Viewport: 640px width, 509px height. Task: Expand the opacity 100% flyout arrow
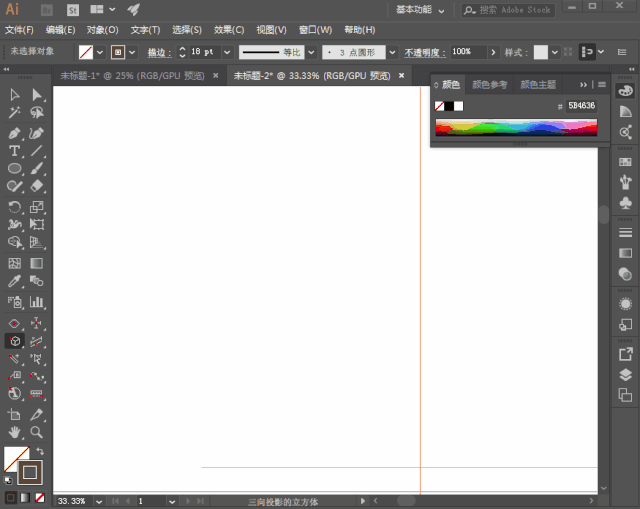pyautogui.click(x=493, y=52)
